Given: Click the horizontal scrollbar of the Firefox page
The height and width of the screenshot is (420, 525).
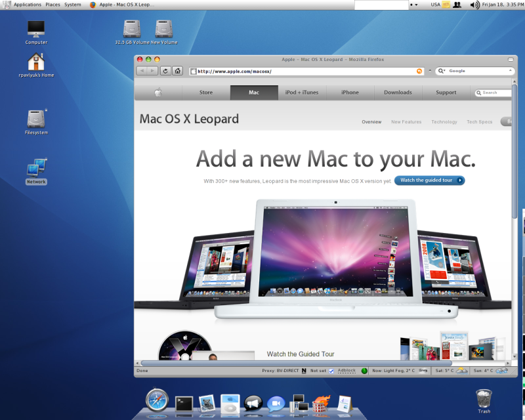Looking at the screenshot, I should point(297,363).
